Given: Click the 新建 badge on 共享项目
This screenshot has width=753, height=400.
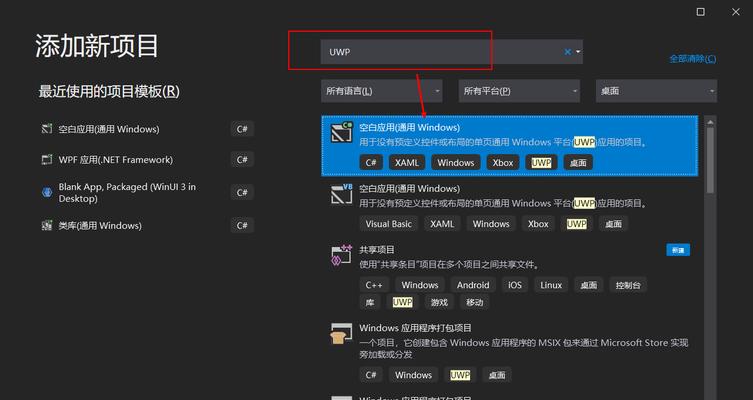Looking at the screenshot, I should click(x=678, y=250).
